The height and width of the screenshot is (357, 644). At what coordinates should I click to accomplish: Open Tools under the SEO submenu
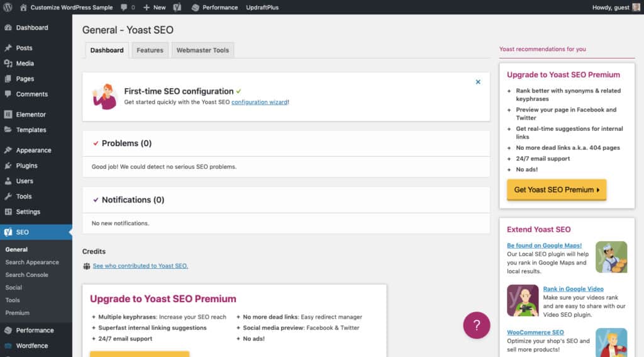(x=13, y=300)
